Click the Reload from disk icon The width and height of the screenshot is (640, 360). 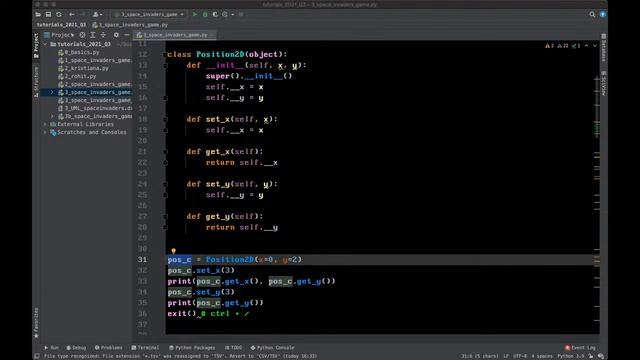[x=59, y=14]
